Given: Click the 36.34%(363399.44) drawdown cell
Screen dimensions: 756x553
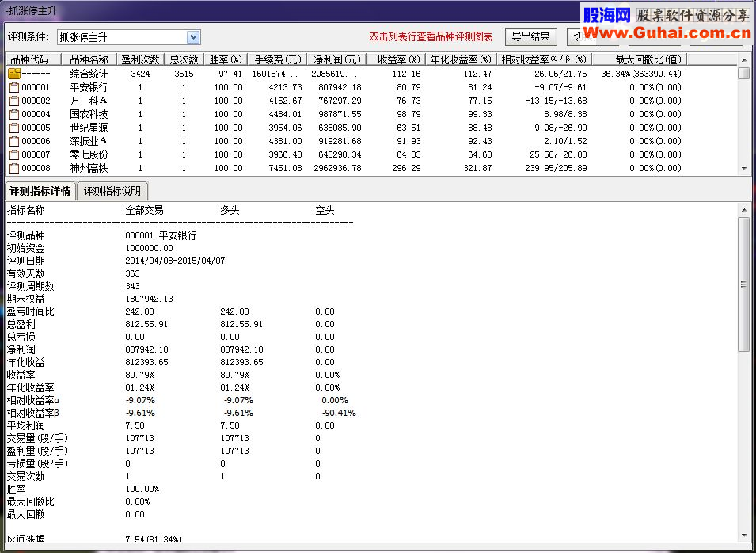Looking at the screenshot, I should (641, 74).
